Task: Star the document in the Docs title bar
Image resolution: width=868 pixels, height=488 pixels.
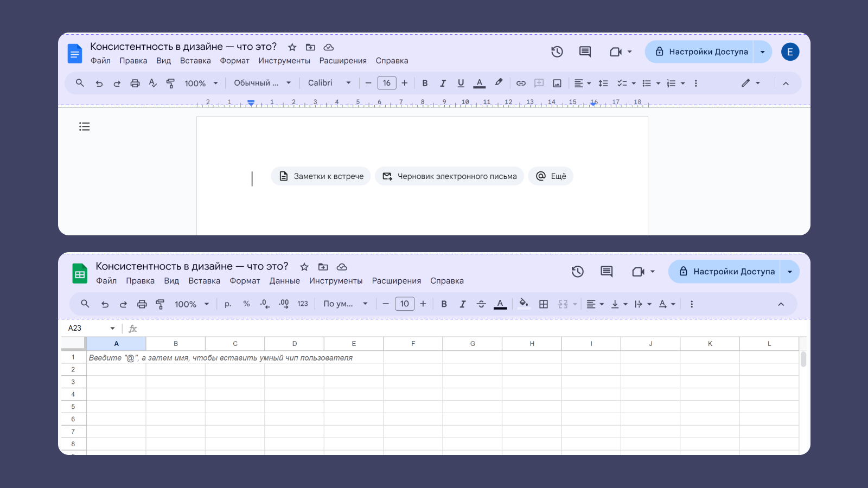Action: 292,48
